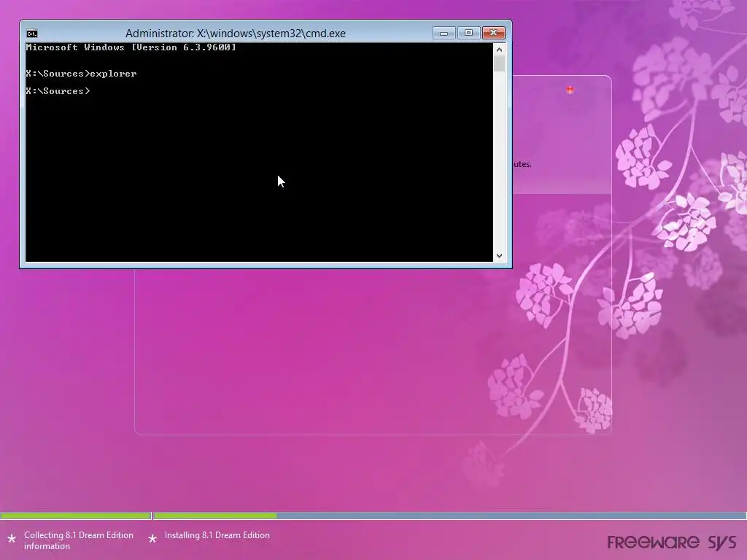
Task: Maximize the Administrator cmd.exe window
Action: [x=469, y=33]
